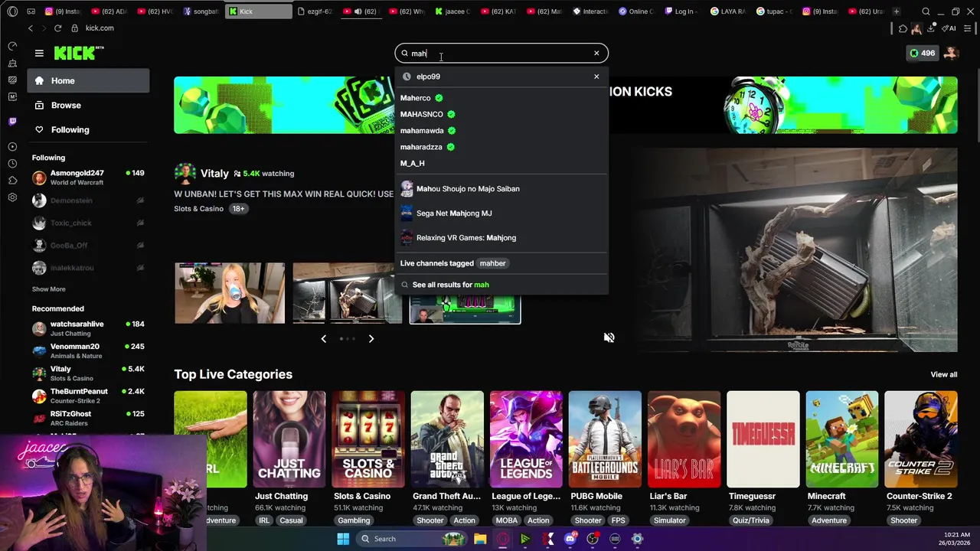Open Windows Start menu

click(343, 539)
